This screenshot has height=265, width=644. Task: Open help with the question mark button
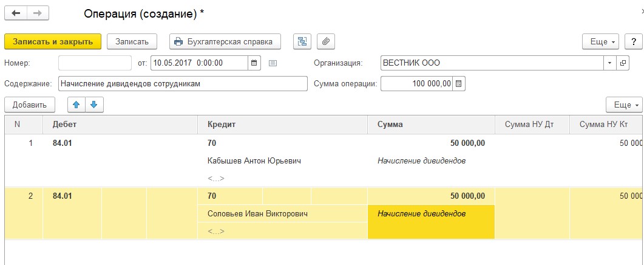coord(633,41)
